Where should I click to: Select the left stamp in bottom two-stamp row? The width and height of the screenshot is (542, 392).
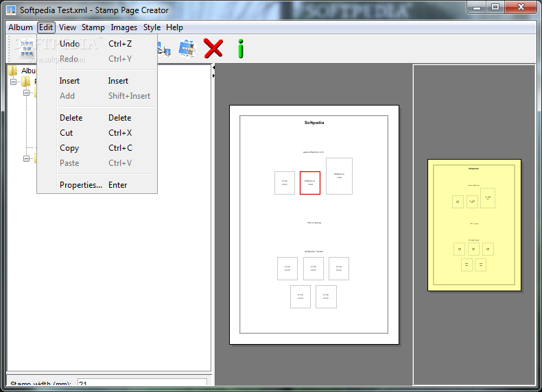[x=301, y=297]
